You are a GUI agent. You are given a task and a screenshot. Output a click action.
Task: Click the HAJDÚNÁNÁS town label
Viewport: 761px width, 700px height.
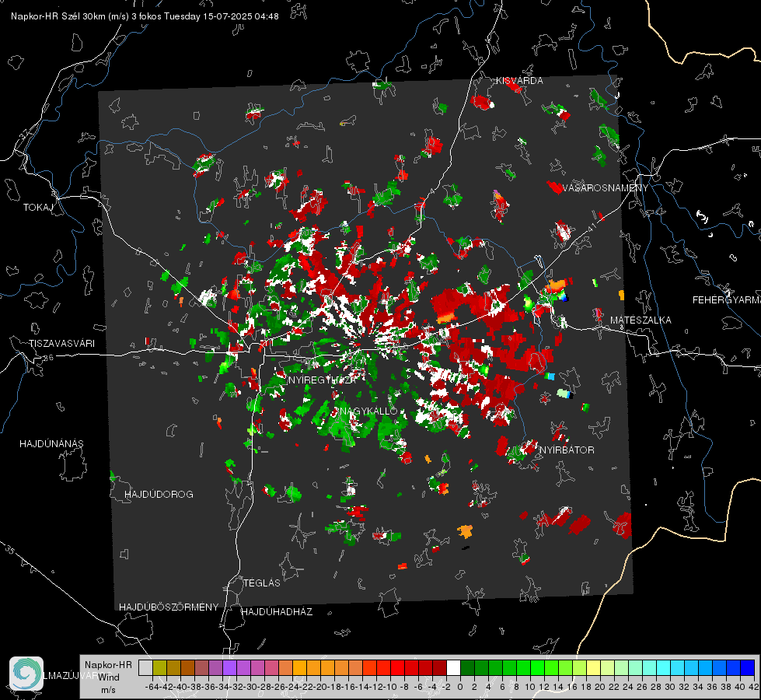click(51, 444)
